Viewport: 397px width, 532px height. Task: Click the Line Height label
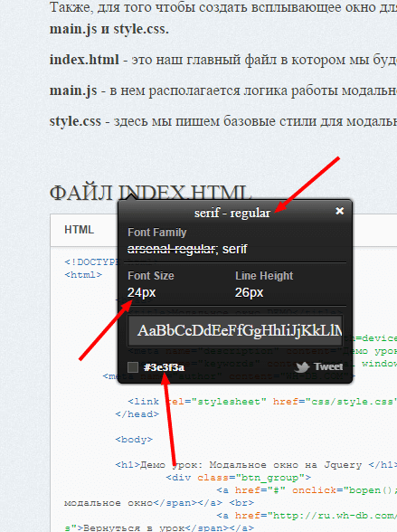[264, 275]
